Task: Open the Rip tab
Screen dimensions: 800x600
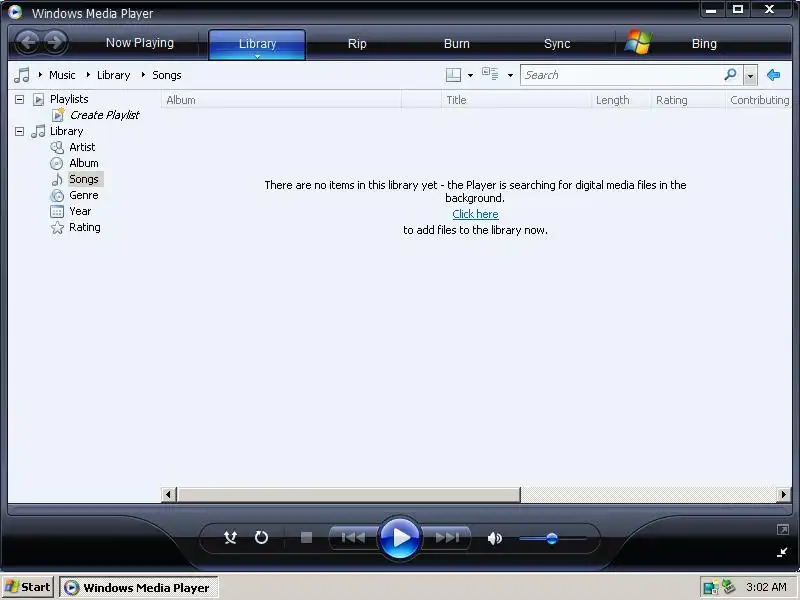Action: [357, 44]
